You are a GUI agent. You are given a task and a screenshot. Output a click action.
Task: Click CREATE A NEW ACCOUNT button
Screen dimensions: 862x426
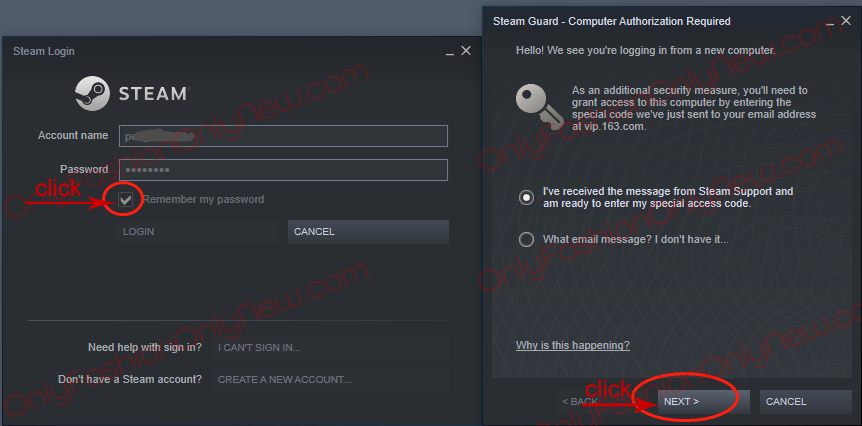(330, 380)
